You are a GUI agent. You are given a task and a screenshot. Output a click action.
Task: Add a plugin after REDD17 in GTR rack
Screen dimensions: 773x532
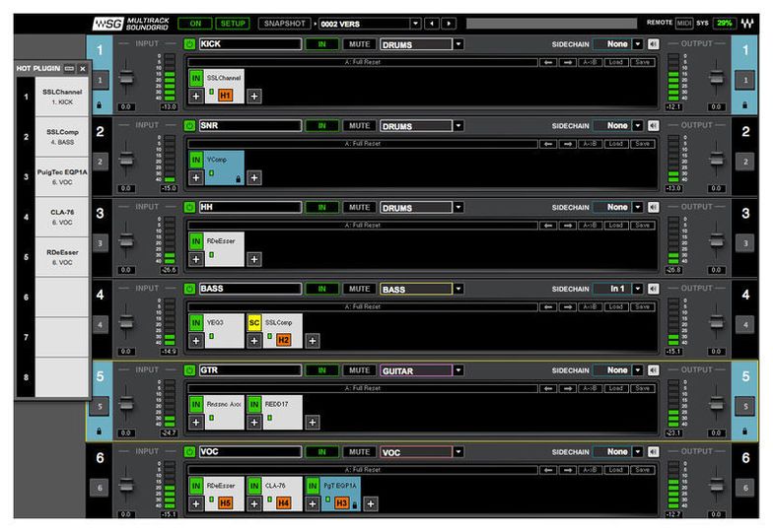pyautogui.click(x=312, y=423)
